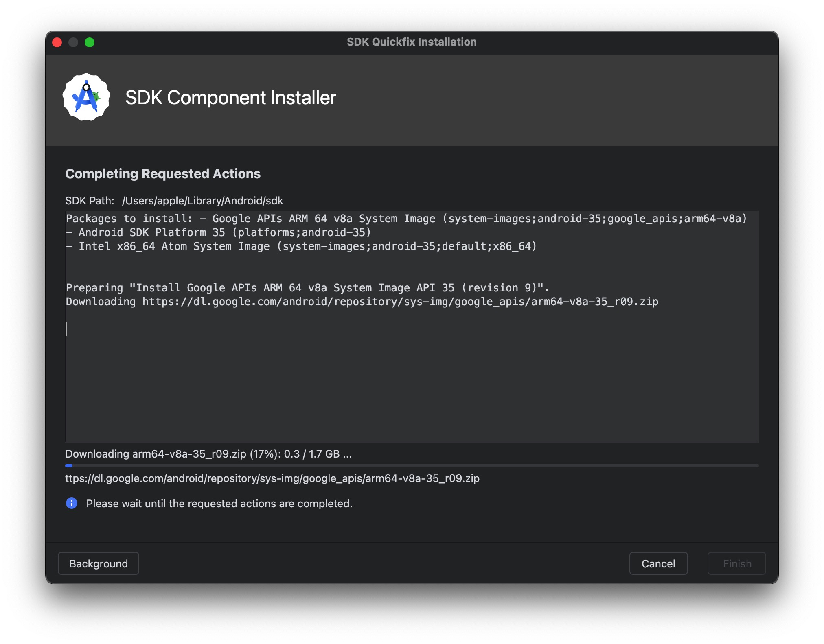Click the SDK Component Installer heading
The width and height of the screenshot is (824, 644).
(x=230, y=98)
